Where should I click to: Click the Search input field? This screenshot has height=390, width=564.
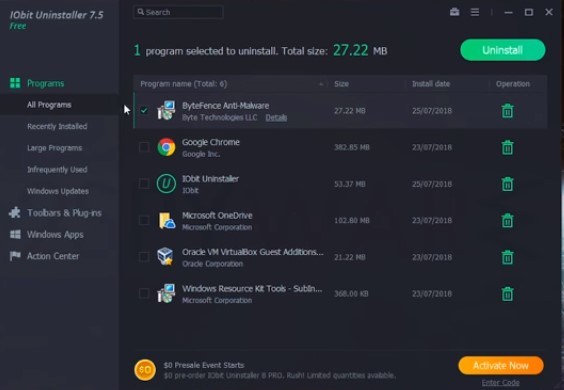[178, 12]
